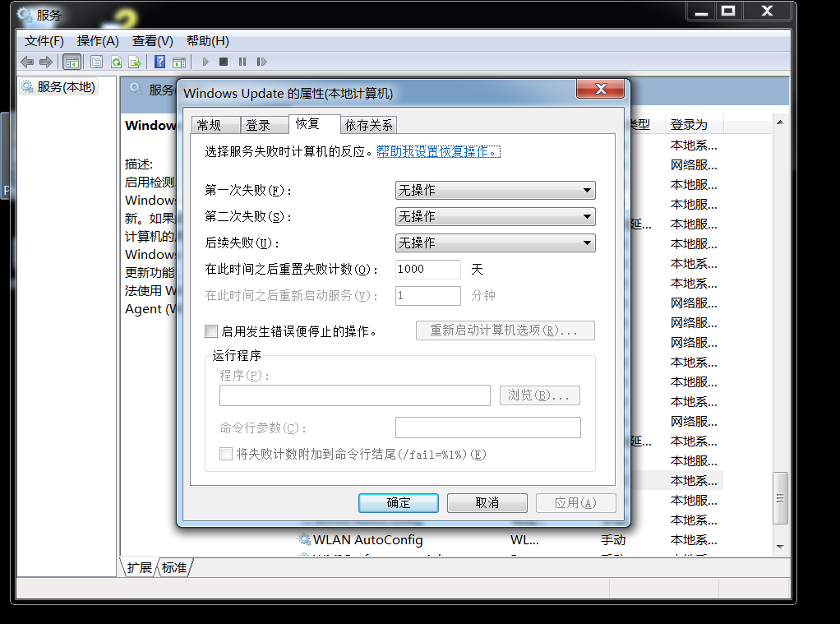Click the 确定 button
Screen dimensions: 840x624
point(398,503)
